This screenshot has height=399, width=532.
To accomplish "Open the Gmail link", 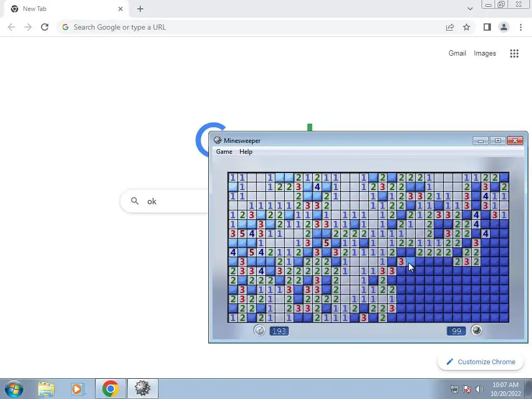I will point(457,54).
